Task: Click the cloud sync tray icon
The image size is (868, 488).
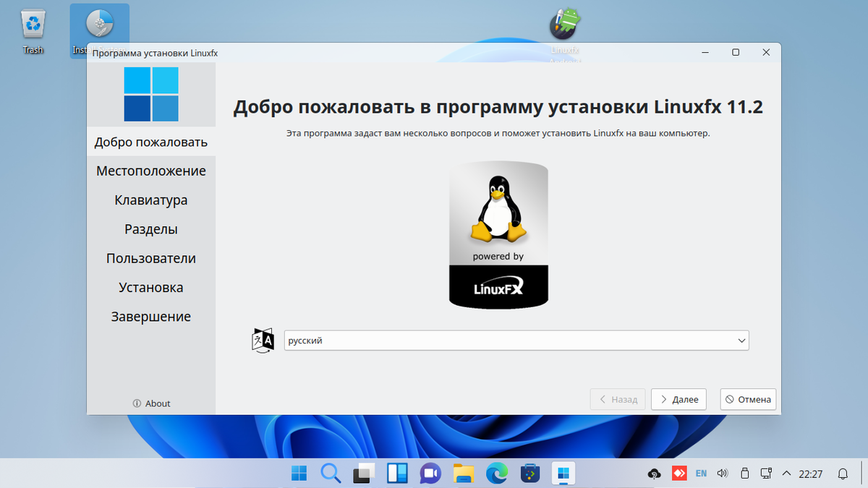Action: coord(655,474)
